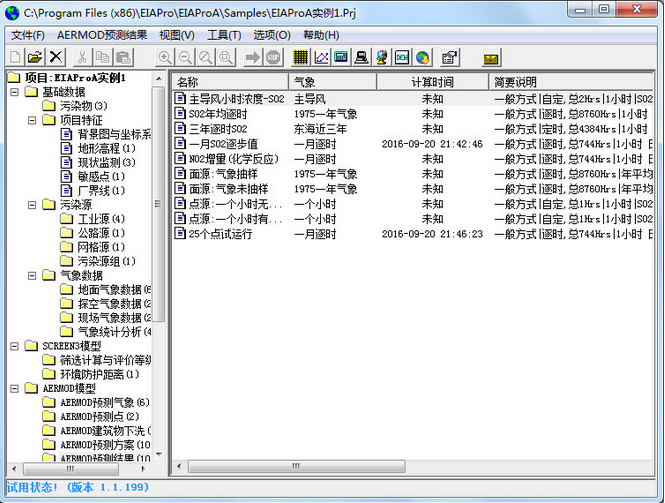
Task: Click the 主导风小时浓度-SO2 row document icon
Action: pos(180,98)
